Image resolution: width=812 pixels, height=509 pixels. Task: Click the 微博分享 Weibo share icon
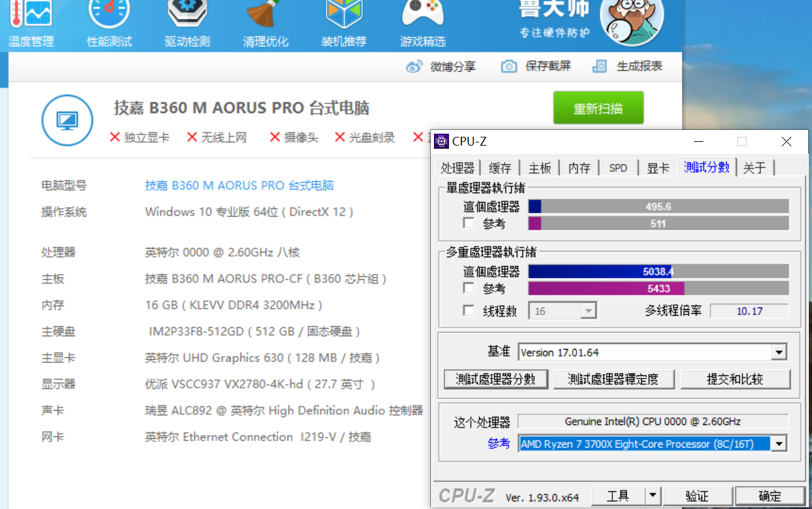coord(414,67)
